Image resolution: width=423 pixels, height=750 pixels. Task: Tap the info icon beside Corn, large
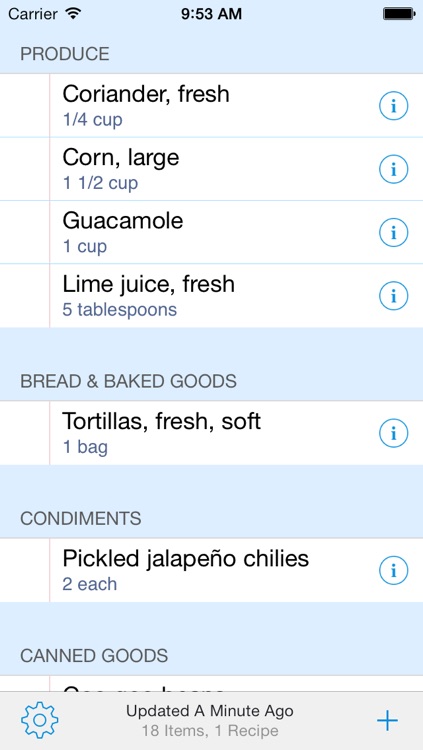tap(393, 169)
